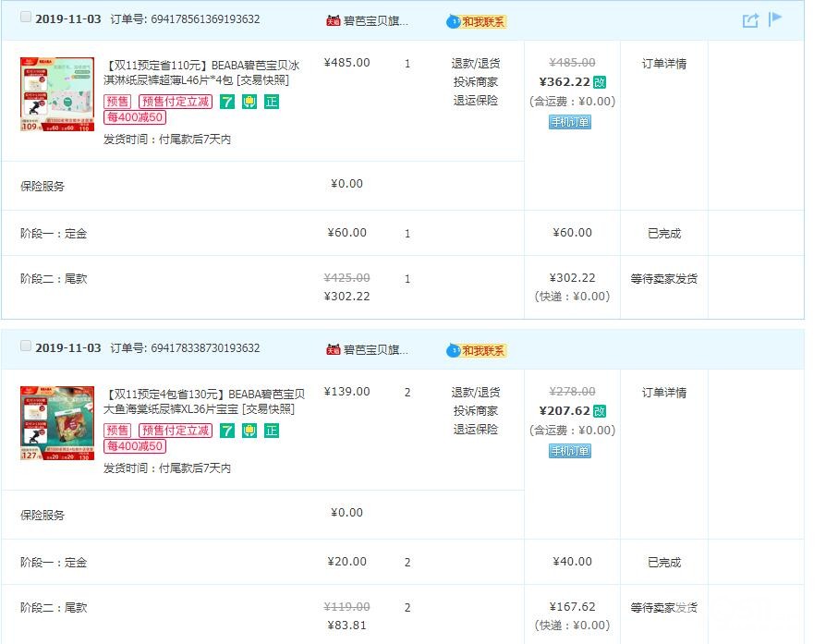
Task: Open 碧芭宝贝 store link on the first order
Action: [375, 21]
